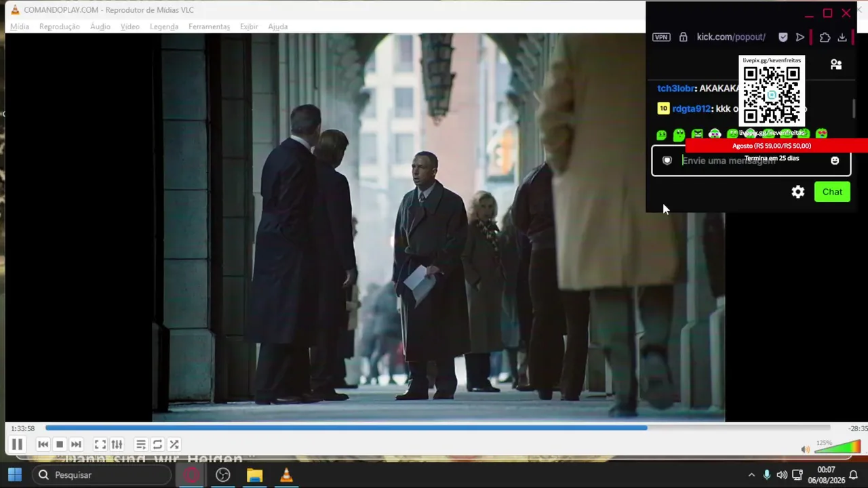
Task: Click the elapsed time 1:33:58 label
Action: pos(23,428)
